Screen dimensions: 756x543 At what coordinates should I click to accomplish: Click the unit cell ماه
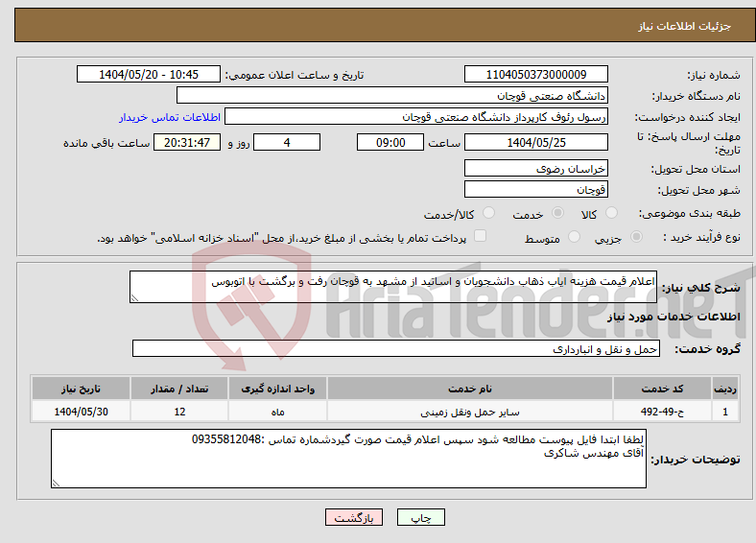coord(277,412)
